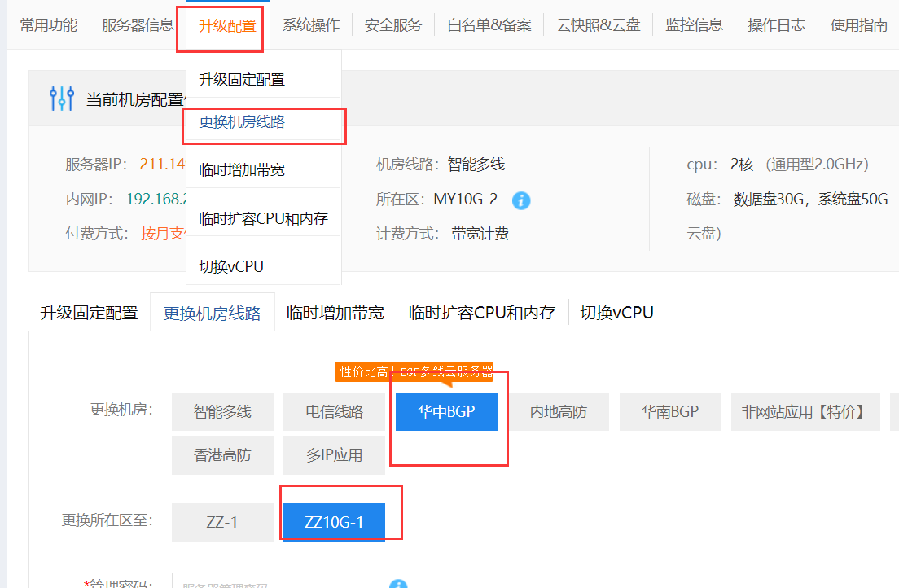Select the 华中BGP room option
Image resolution: width=899 pixels, height=588 pixels.
[x=446, y=411]
